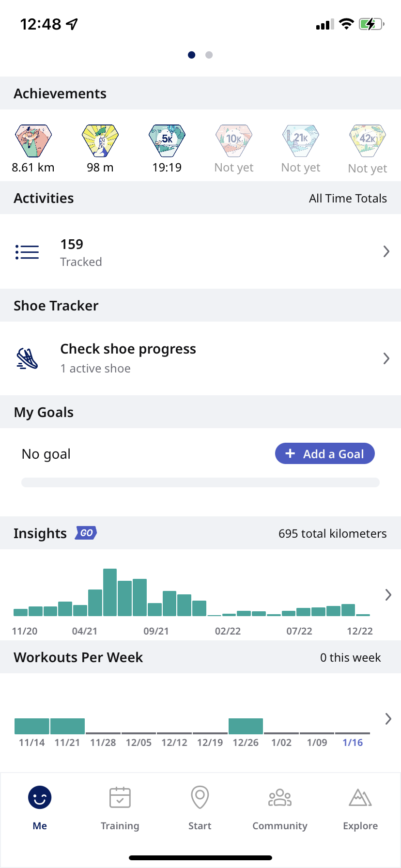Switch to the second page dot

point(209,55)
